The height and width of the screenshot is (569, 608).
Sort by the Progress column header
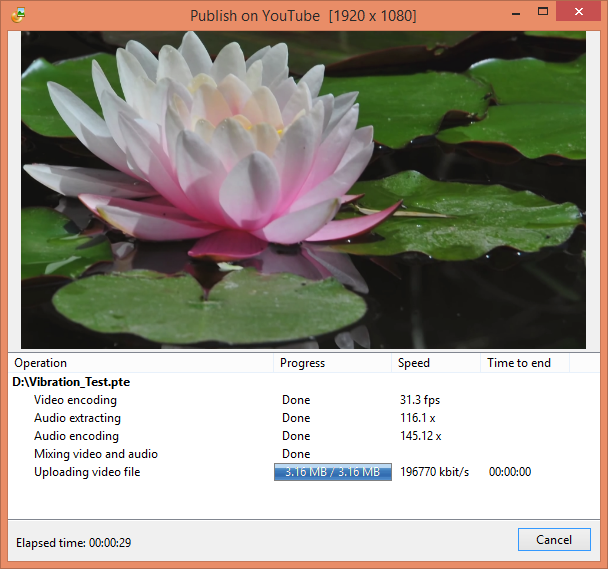tap(302, 363)
